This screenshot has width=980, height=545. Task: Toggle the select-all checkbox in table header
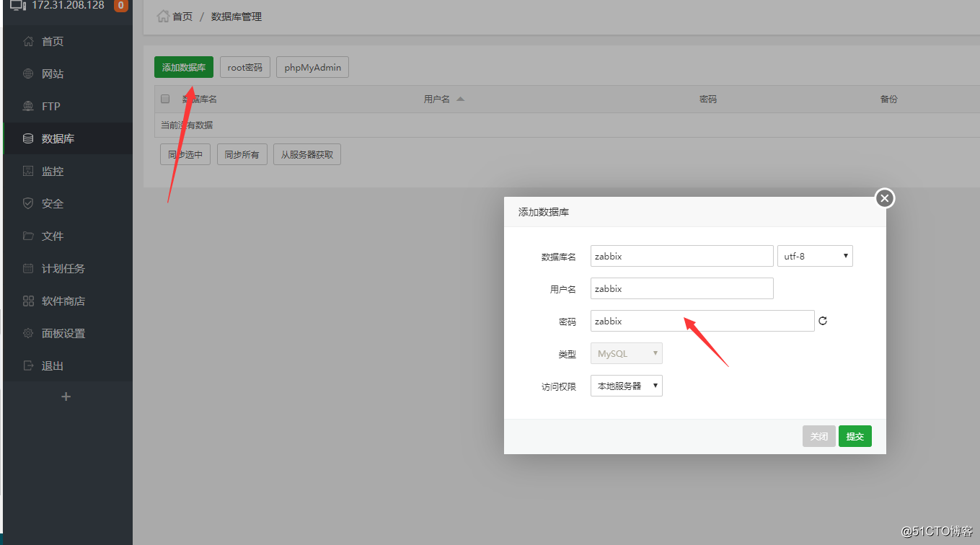(x=164, y=99)
